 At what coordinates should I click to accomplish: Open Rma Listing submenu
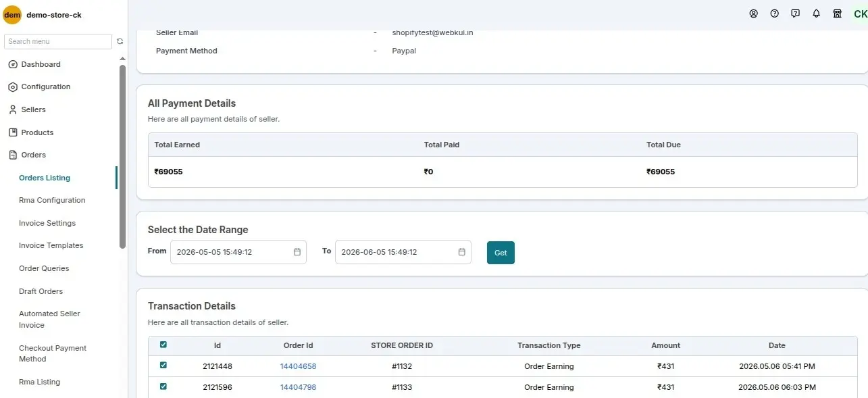click(39, 382)
